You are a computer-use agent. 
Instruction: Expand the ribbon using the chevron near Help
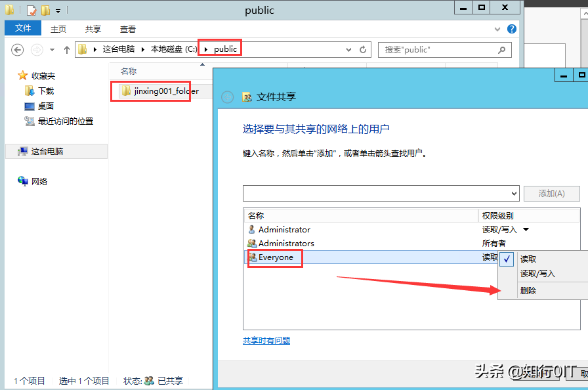[x=497, y=28]
